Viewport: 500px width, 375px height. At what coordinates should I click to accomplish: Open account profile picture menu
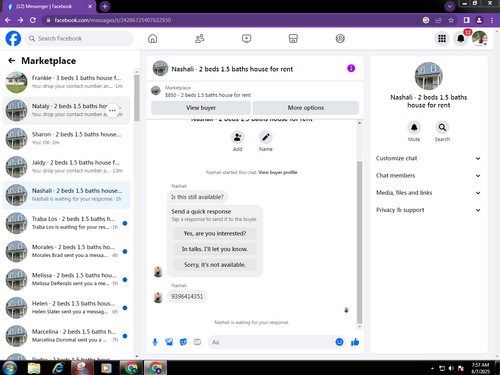pyautogui.click(x=480, y=39)
